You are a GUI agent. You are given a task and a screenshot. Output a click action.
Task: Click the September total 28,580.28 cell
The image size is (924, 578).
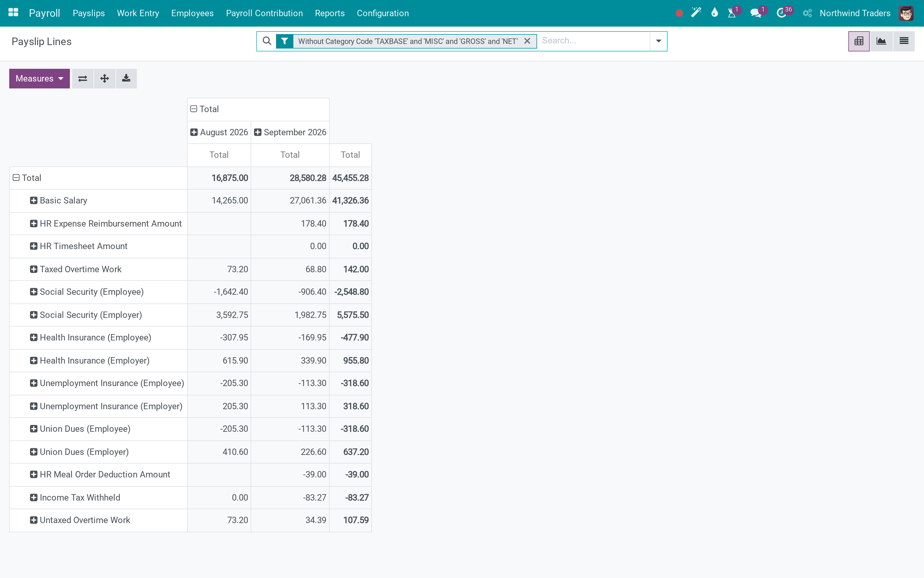(x=290, y=178)
